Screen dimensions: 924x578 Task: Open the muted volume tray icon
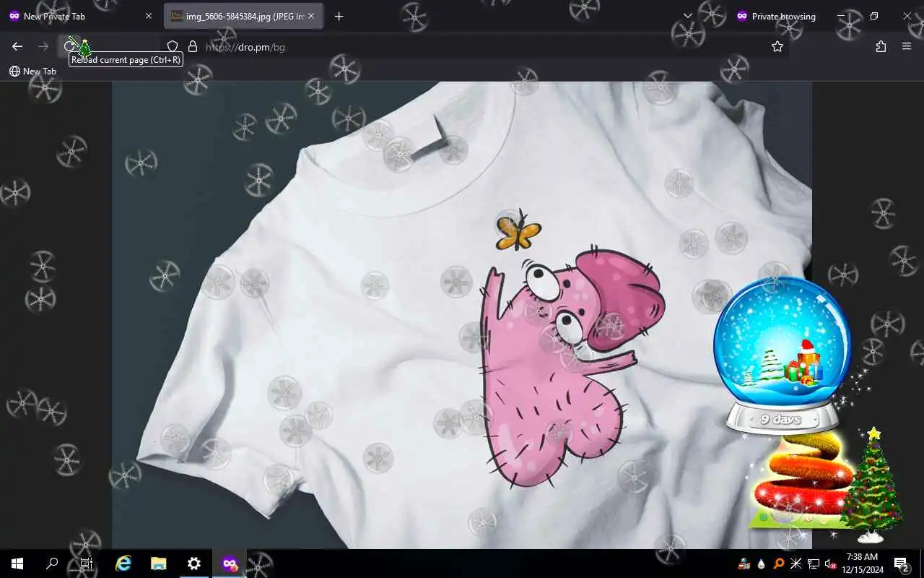click(x=831, y=564)
